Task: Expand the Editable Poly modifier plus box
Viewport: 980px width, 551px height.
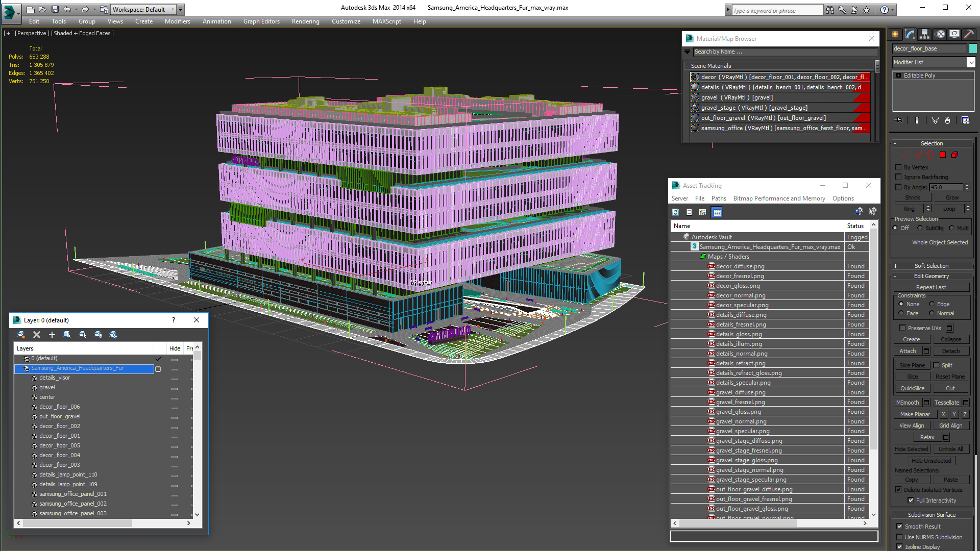Action: [x=899, y=76]
